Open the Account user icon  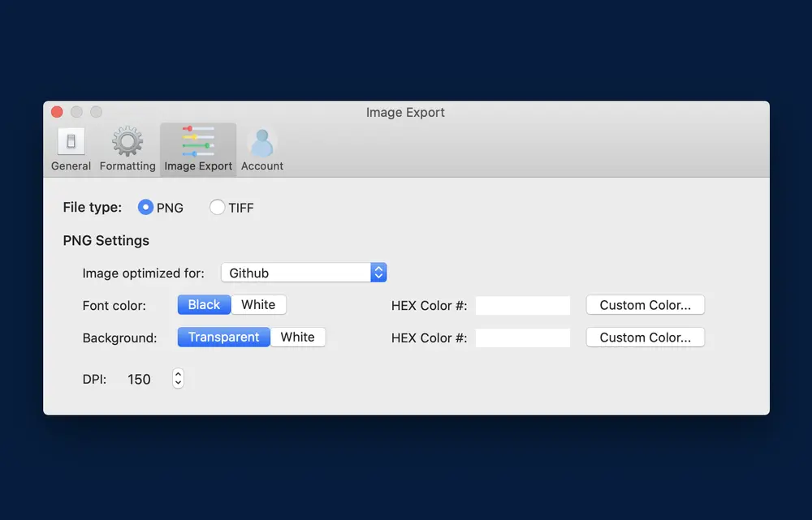tap(262, 142)
